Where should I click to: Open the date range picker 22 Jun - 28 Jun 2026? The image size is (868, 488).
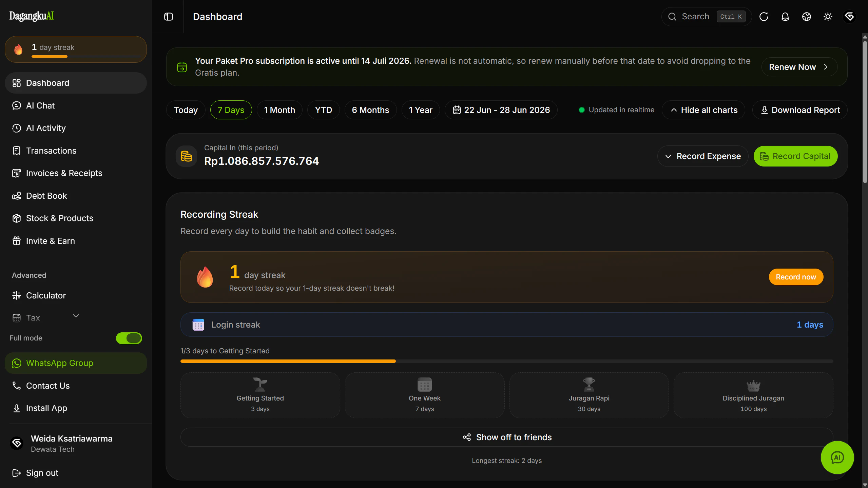501,110
